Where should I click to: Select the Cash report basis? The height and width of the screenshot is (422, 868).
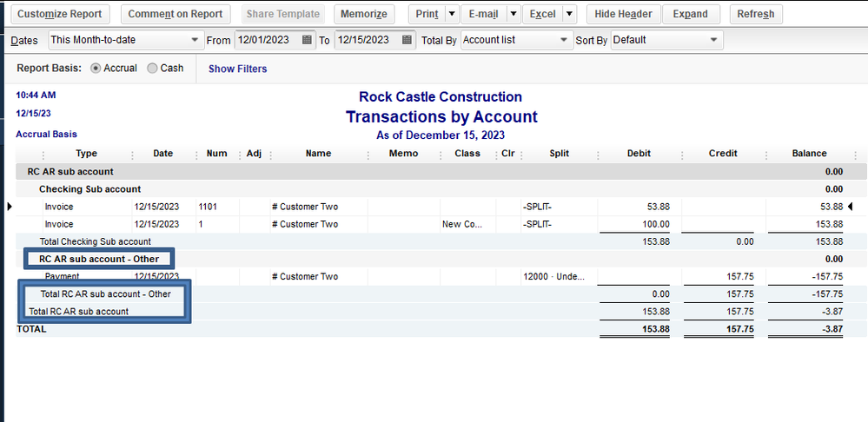[x=152, y=68]
